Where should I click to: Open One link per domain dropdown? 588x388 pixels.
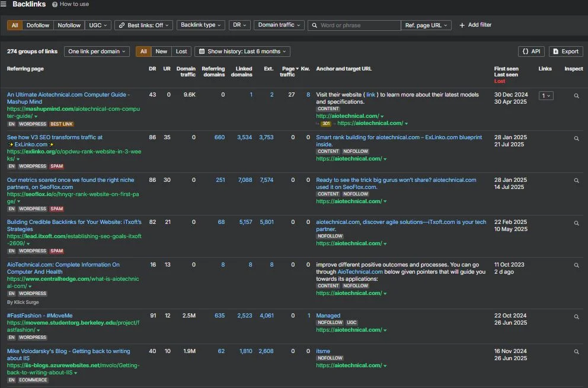[x=97, y=52]
